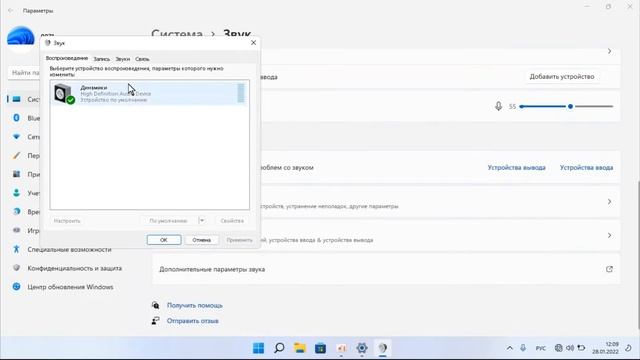640x360 pixels.
Task: Close the Звук dialog
Action: [253, 42]
